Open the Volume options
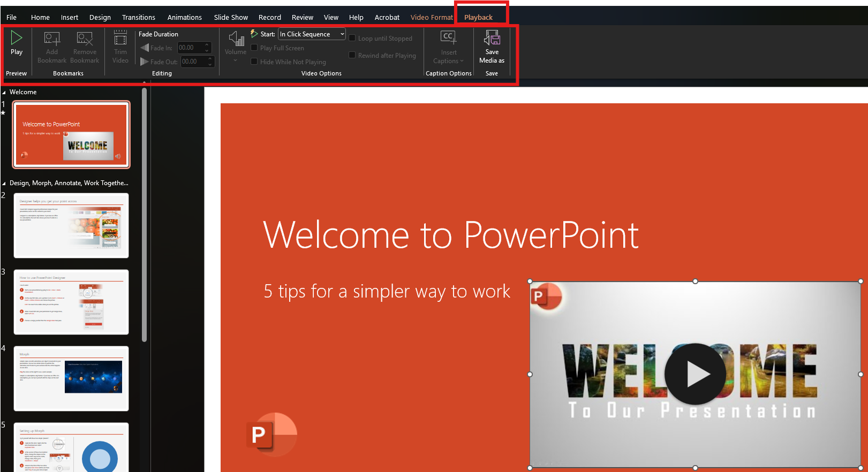 coord(236,47)
